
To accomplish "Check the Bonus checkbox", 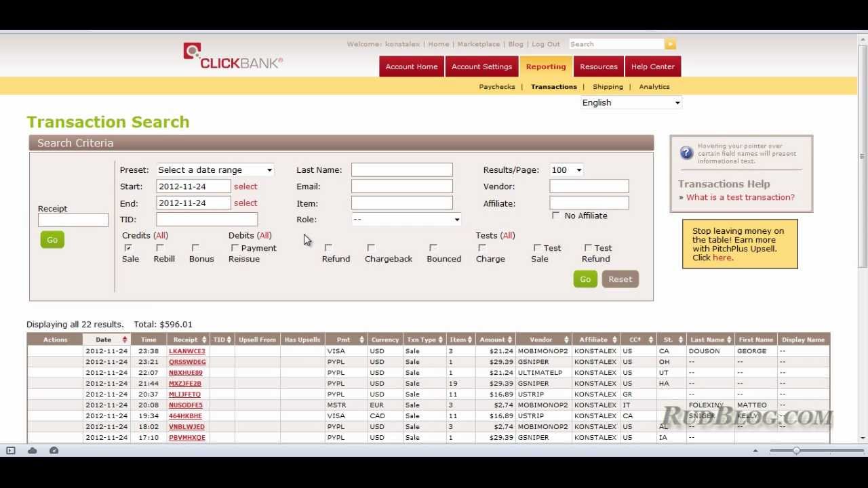I will tap(195, 248).
